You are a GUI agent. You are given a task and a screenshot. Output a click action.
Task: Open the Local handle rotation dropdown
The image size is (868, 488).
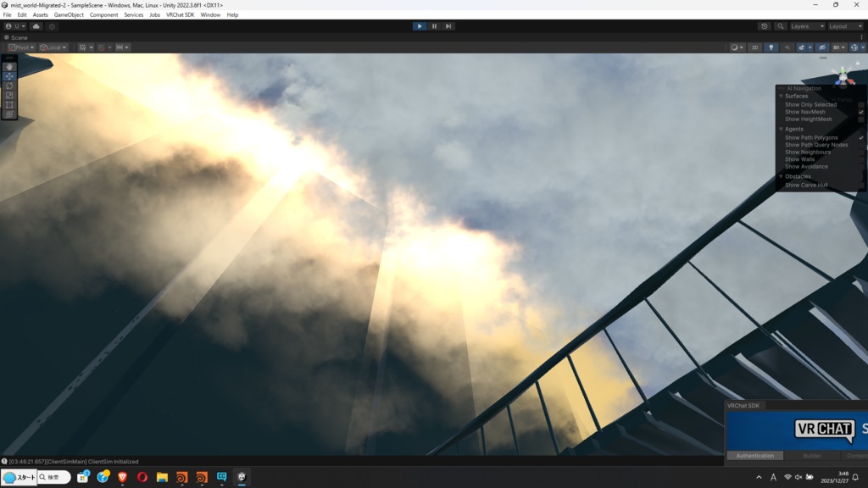[53, 47]
